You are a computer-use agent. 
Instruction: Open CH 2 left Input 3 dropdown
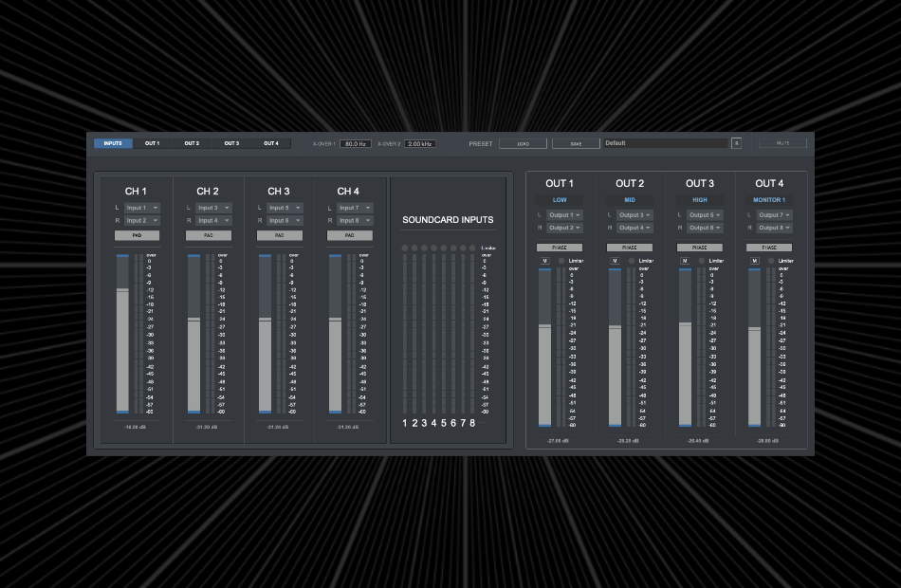tap(213, 208)
